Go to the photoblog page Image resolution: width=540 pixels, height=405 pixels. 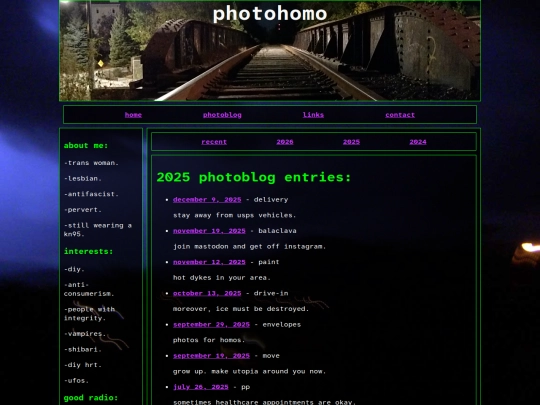tap(222, 115)
